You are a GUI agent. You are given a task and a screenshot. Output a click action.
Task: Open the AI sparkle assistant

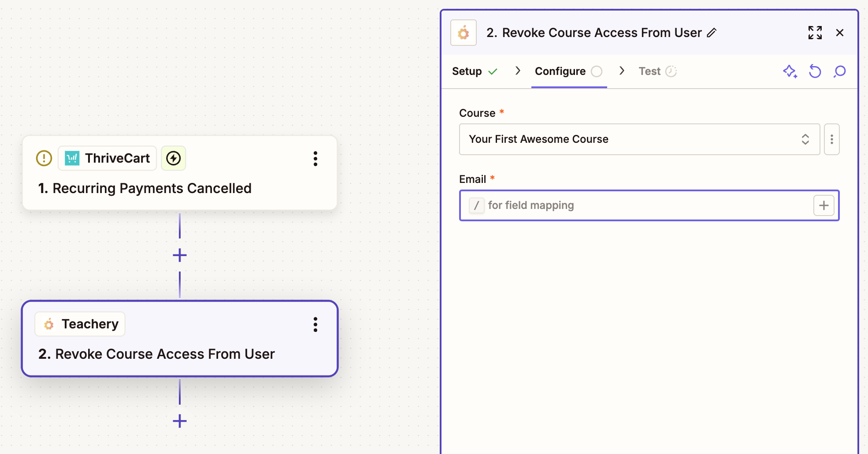790,71
